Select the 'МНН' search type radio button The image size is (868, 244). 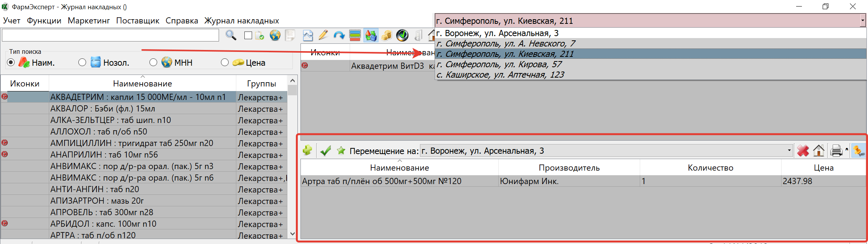click(153, 62)
